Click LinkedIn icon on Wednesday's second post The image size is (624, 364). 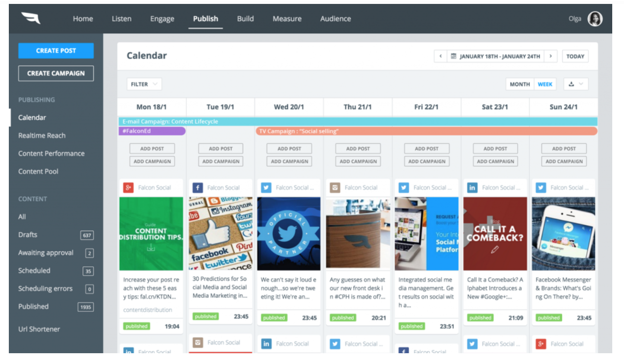tap(266, 344)
